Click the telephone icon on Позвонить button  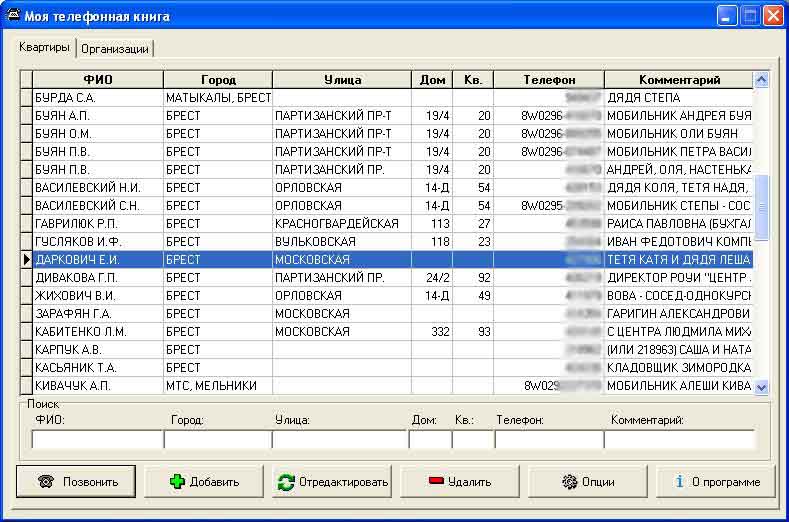point(45,482)
